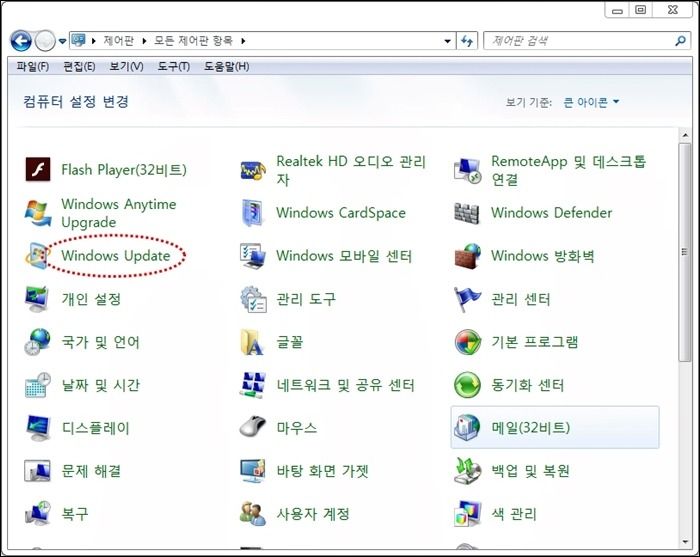Open the 기본 프로그램 icon

click(467, 342)
